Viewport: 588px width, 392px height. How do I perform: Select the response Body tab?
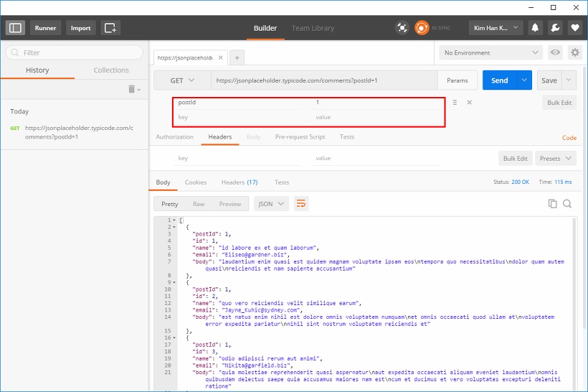pos(163,182)
